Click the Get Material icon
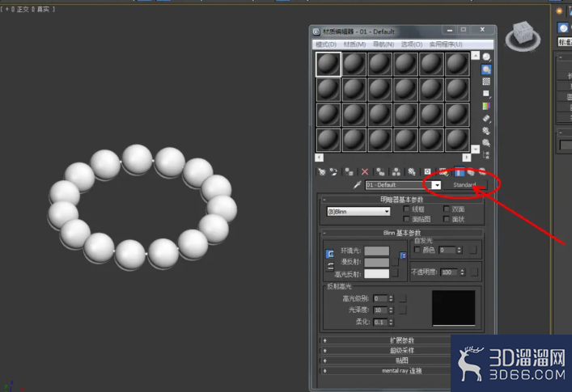Viewport: 572px width, 392px height. 322,171
